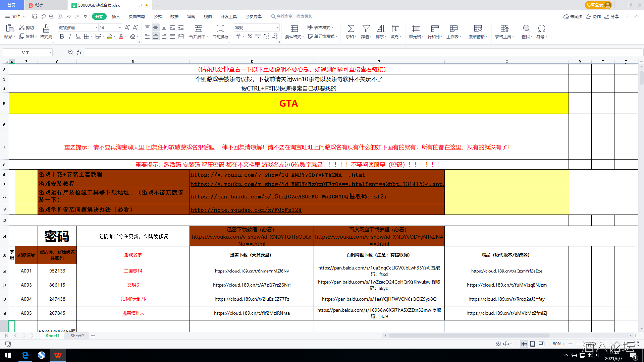
Task: Toggle bold formatting
Action: (x=62, y=37)
